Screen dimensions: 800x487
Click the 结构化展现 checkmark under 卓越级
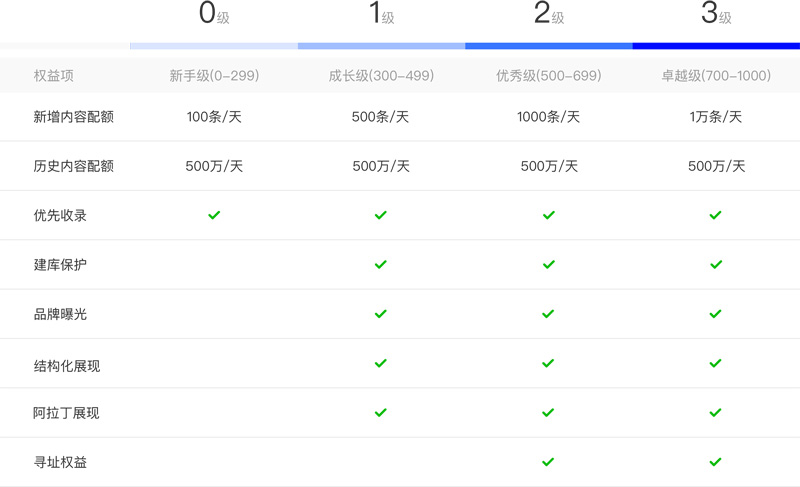[x=715, y=363]
